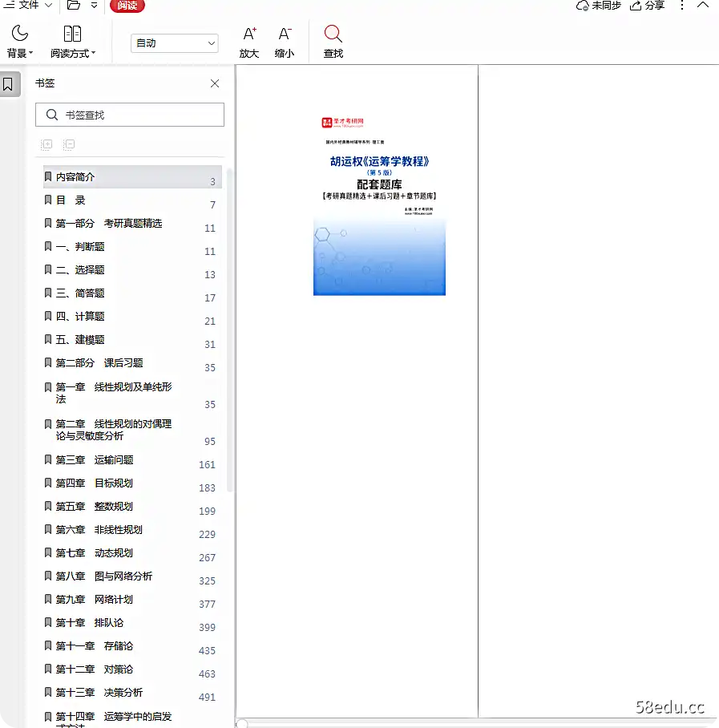Screen dimensions: 719x728
Task: Open 第一章 线性规划及单纯形法 bookmark
Action: coord(132,393)
